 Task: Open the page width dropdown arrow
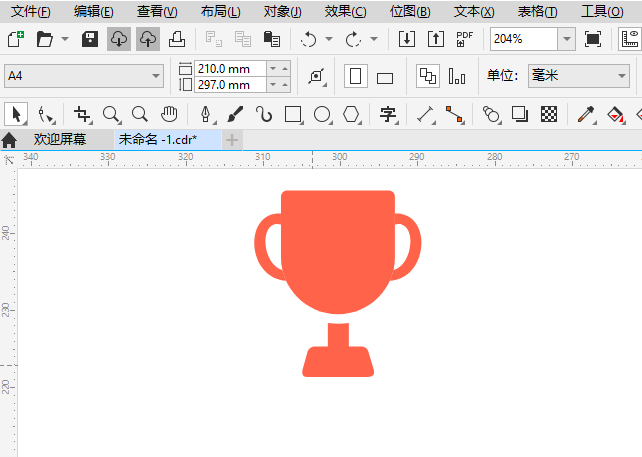(273, 68)
